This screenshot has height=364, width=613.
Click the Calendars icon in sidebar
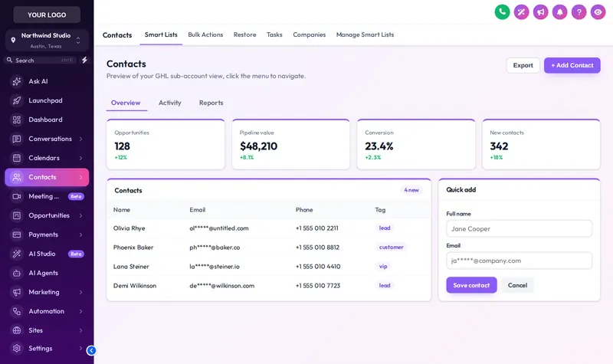pos(16,158)
